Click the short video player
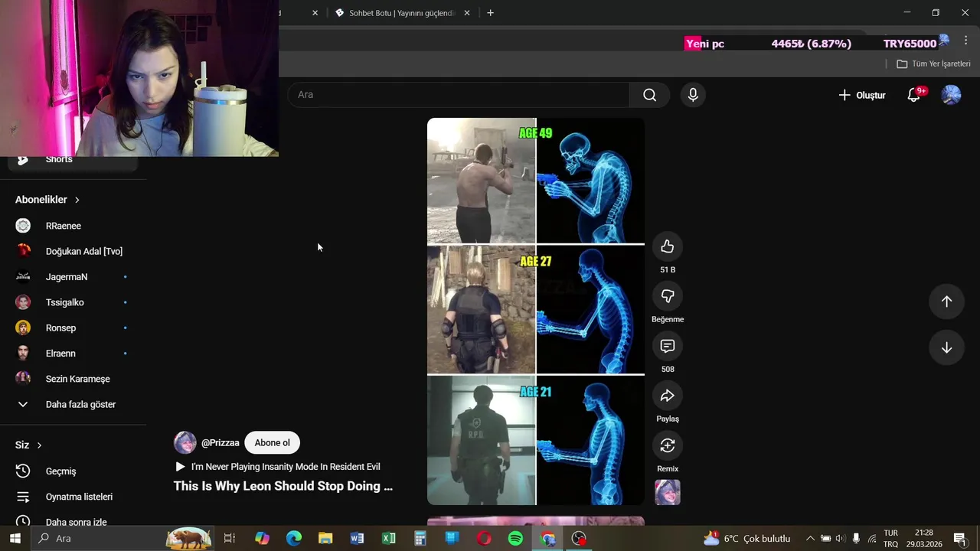The width and height of the screenshot is (980, 551). 536,311
